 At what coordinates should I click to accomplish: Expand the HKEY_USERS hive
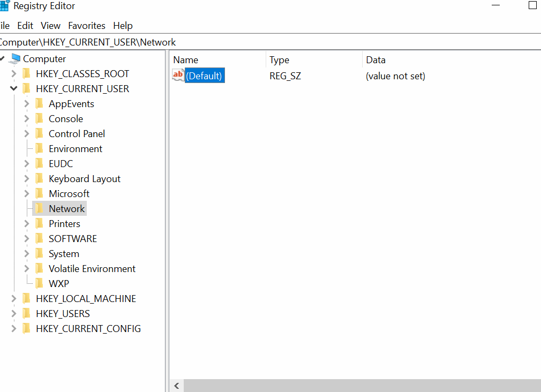[13, 313]
